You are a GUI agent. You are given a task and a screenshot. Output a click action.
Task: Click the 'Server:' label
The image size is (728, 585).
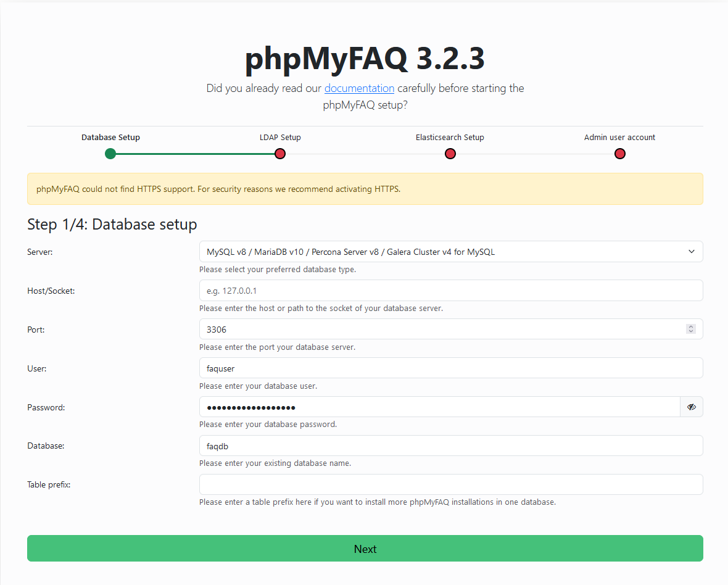pyautogui.click(x=40, y=252)
